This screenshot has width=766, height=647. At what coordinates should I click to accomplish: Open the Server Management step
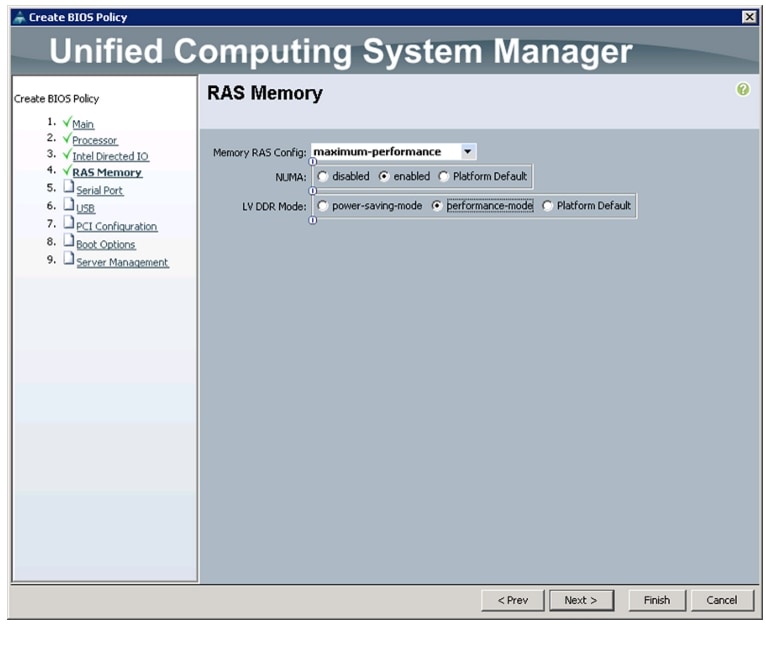point(122,262)
